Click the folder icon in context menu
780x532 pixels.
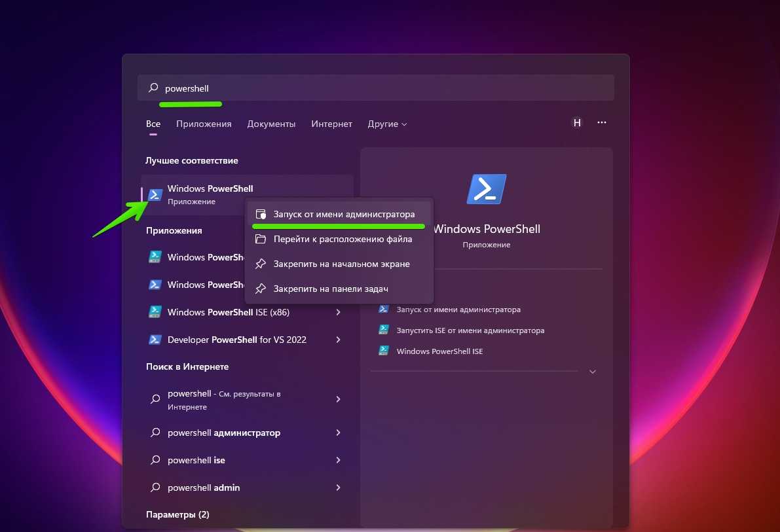click(261, 239)
